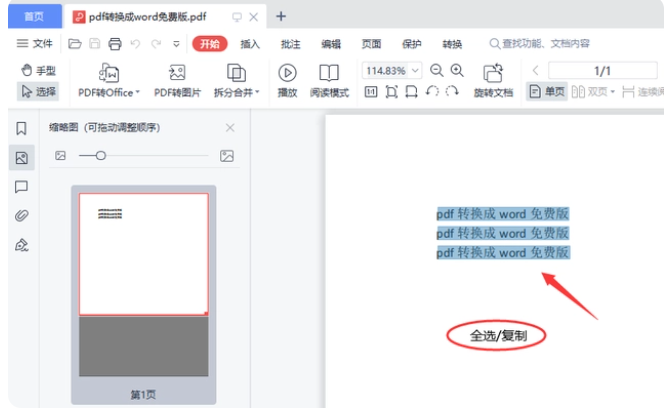
Task: Activate the 手型 hand tool
Action: 38,71
